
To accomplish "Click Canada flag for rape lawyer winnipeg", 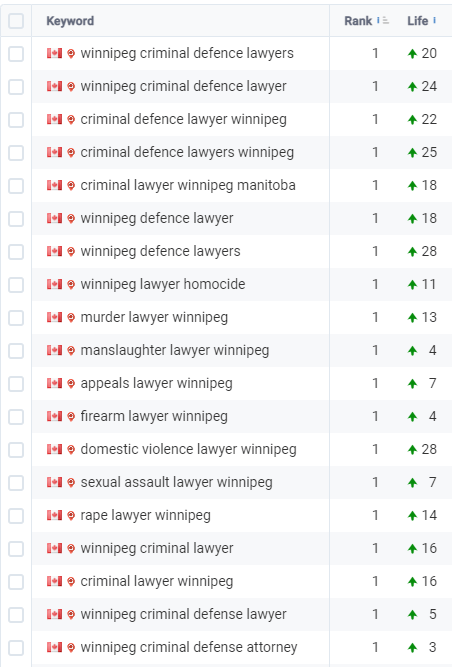I will pos(54,515).
